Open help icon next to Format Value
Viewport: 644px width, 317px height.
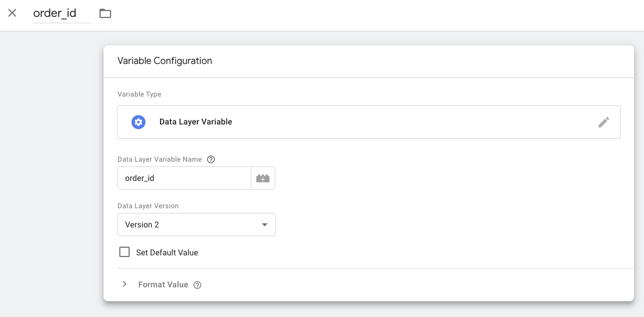coord(197,285)
